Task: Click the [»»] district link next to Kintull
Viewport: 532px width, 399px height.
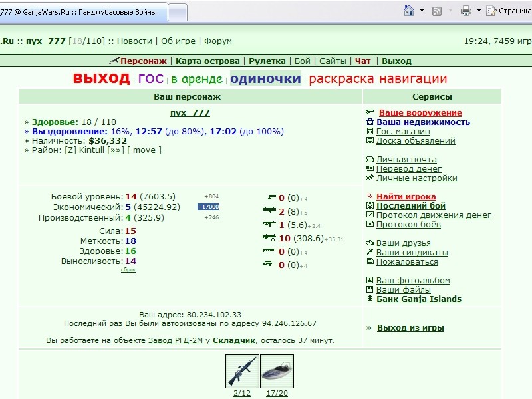Action: (x=116, y=150)
